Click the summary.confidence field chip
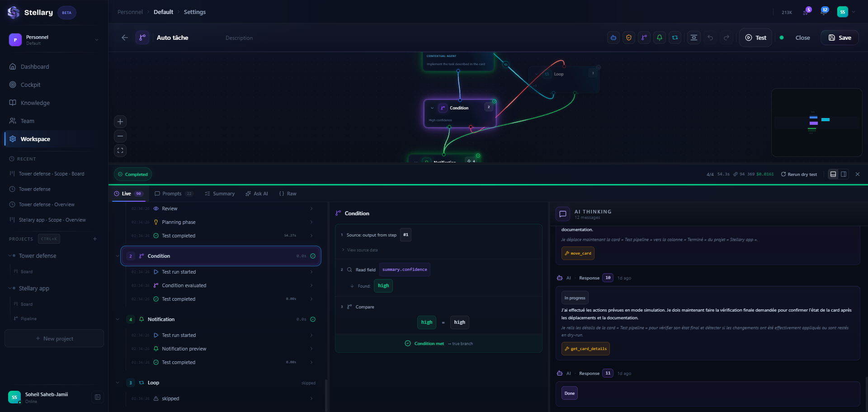 [405, 270]
